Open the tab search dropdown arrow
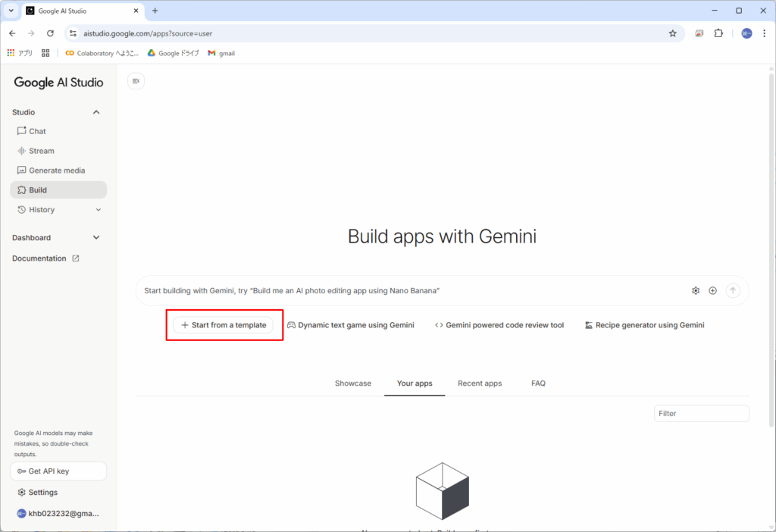 [11, 11]
